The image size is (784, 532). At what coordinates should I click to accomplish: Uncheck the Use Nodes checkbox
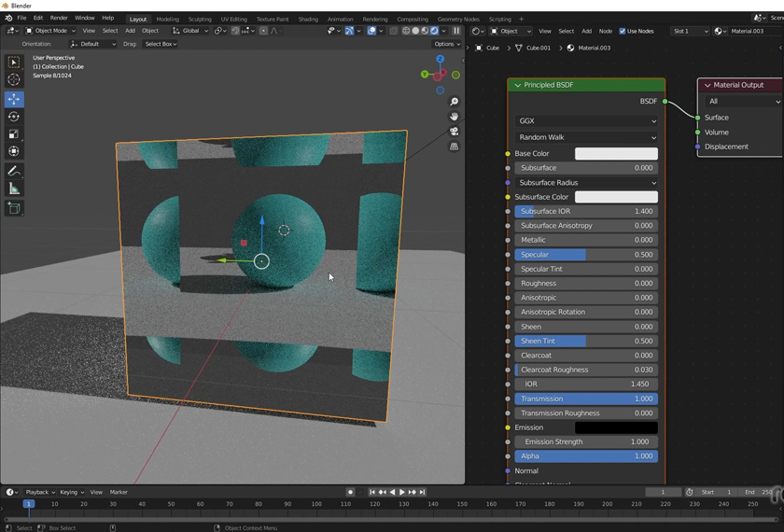click(x=623, y=31)
